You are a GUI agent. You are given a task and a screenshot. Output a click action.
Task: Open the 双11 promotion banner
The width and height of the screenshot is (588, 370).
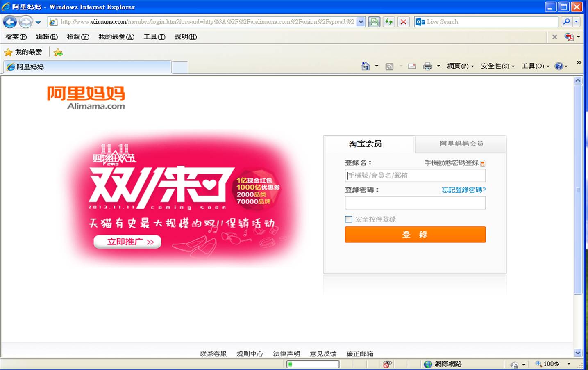[x=182, y=199]
